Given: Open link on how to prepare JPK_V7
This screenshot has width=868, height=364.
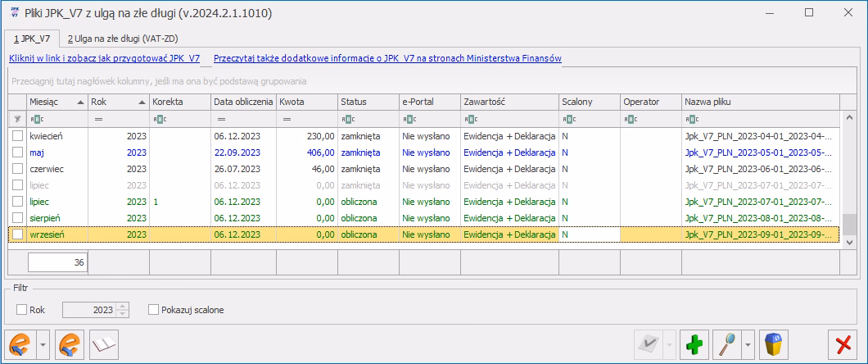Looking at the screenshot, I should pos(104,59).
